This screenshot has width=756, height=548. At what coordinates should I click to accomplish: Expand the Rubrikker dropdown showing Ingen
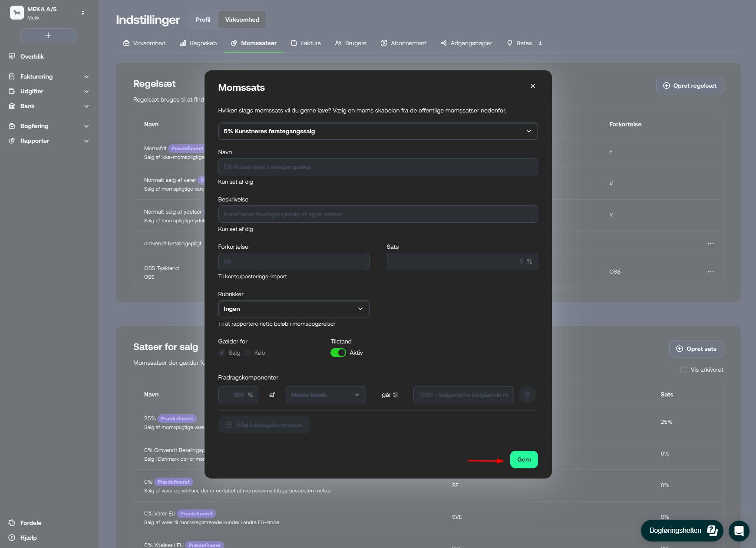click(294, 309)
